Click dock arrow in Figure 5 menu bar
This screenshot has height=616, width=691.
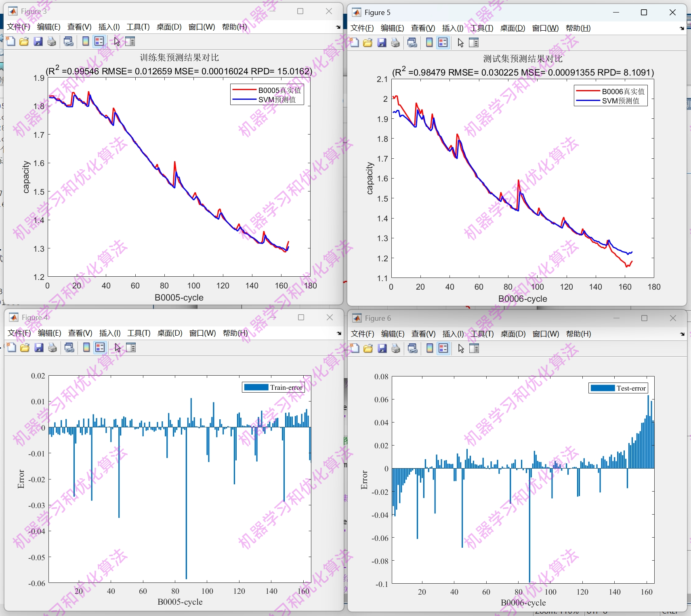coord(682,28)
